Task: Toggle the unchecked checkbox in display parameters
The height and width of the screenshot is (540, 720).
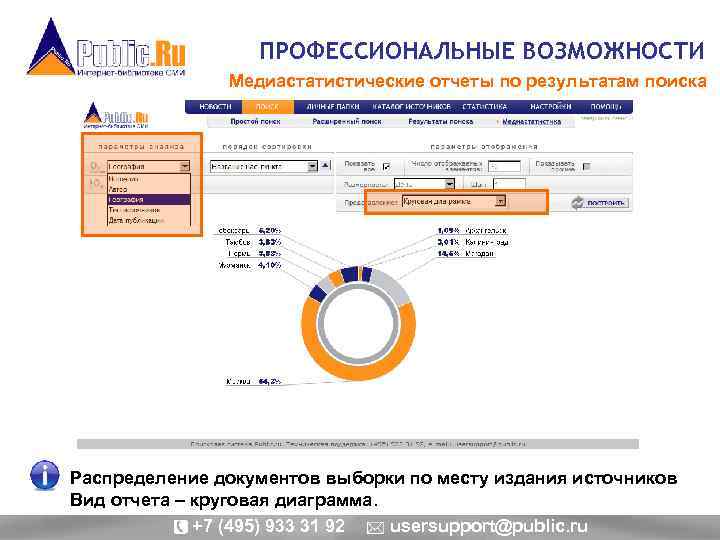Action: click(586, 166)
